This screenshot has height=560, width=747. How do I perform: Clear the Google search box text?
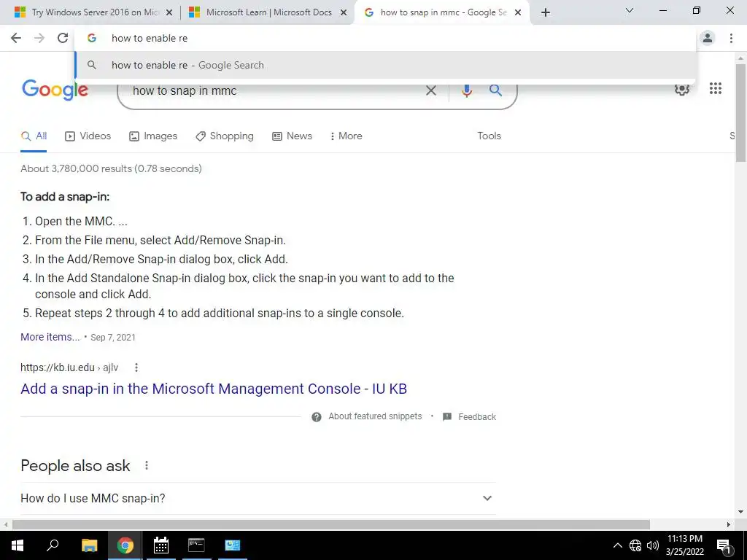[x=430, y=90]
